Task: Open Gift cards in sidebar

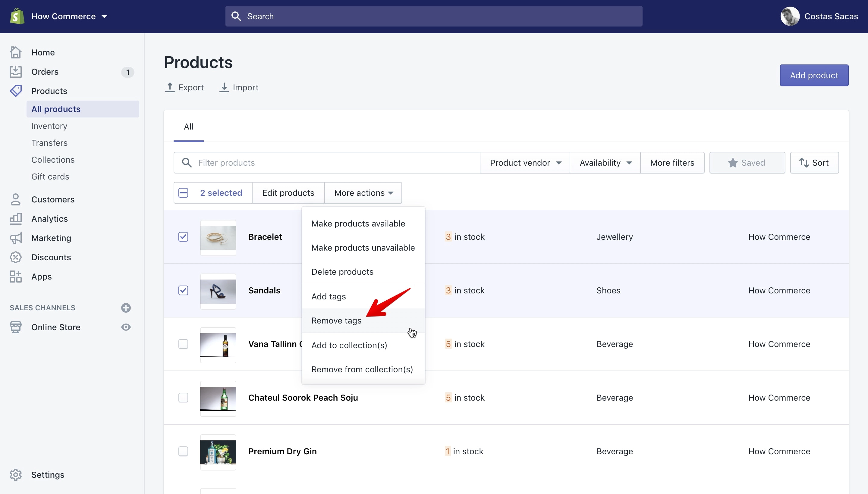Action: point(50,177)
